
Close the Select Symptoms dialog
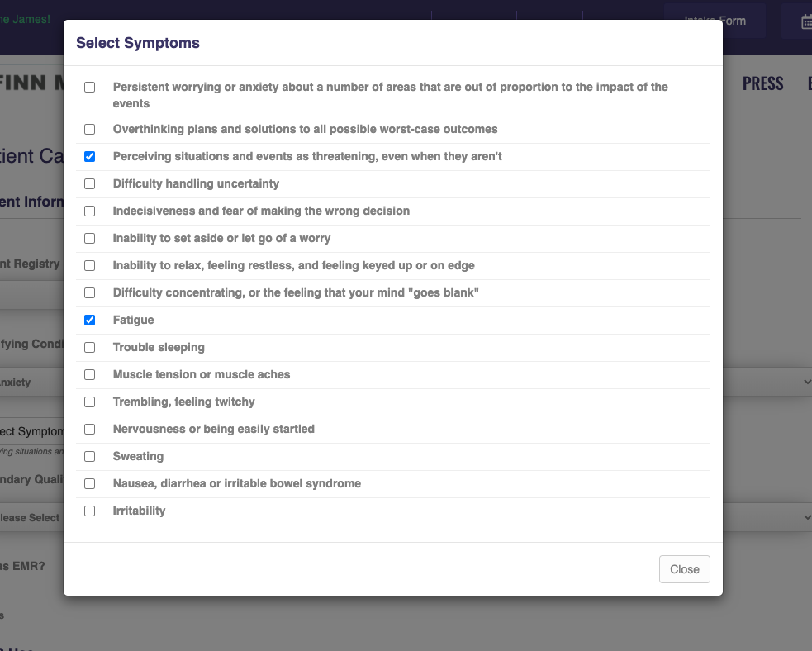pos(684,569)
